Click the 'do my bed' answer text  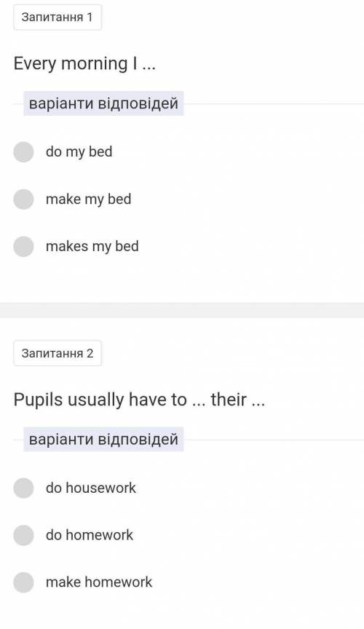pos(79,152)
